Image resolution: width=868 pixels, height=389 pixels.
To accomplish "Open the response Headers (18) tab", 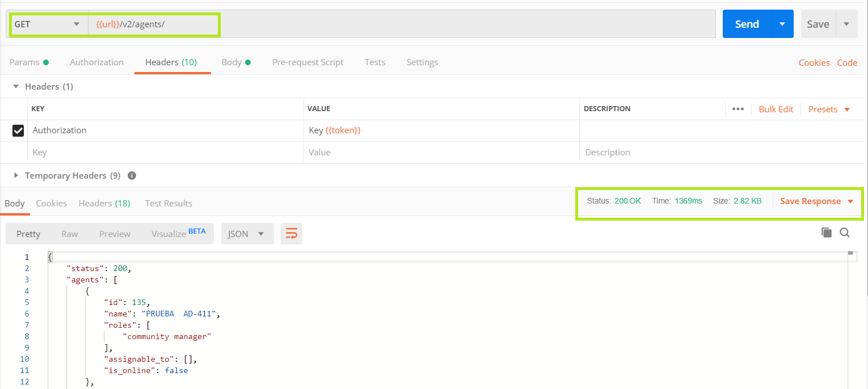I will [x=104, y=204].
